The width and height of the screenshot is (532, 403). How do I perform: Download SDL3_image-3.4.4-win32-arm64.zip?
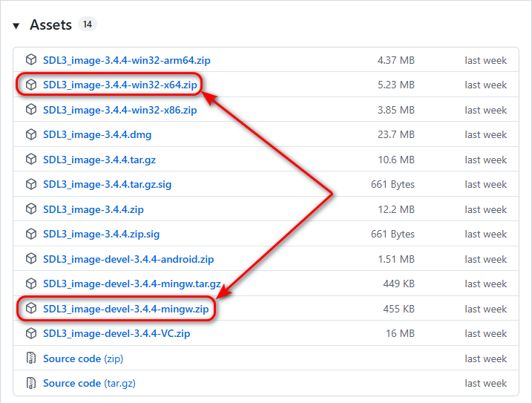click(127, 60)
